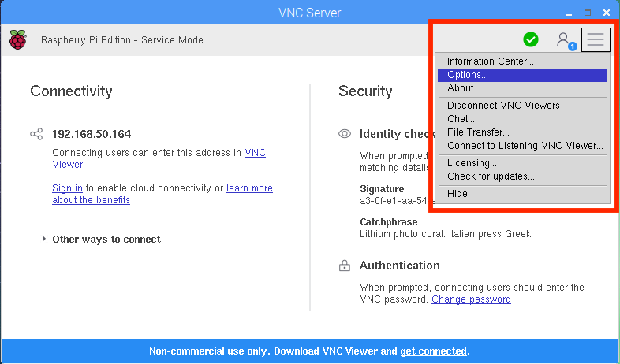Click Raspberry Pi Edition - Service Mode text
Image resolution: width=620 pixels, height=364 pixels.
pyautogui.click(x=122, y=40)
